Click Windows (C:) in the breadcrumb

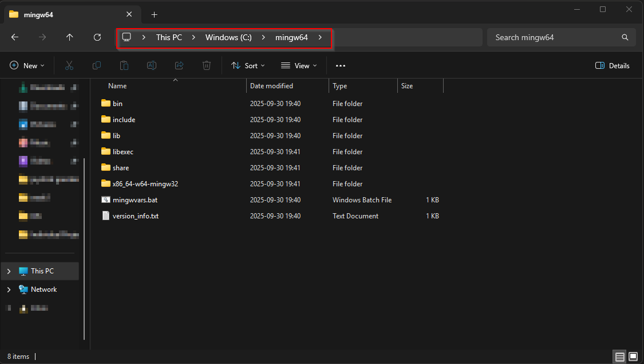pos(228,37)
